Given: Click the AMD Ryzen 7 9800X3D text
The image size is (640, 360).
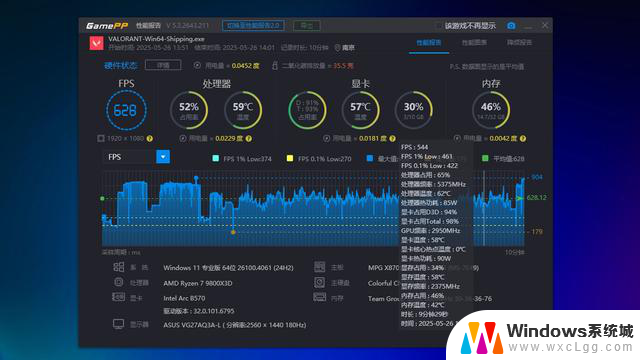Looking at the screenshot, I should click(198, 283).
